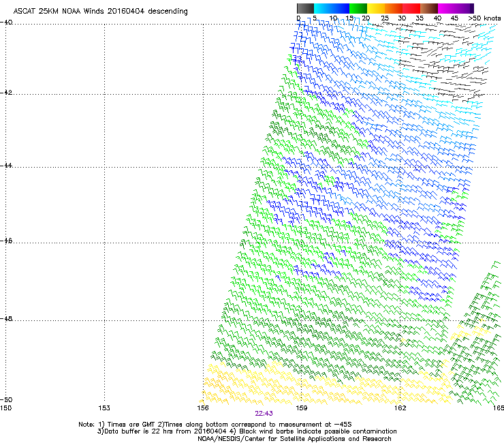
Task: Click the '20' legend tick label
Action: click(366, 18)
